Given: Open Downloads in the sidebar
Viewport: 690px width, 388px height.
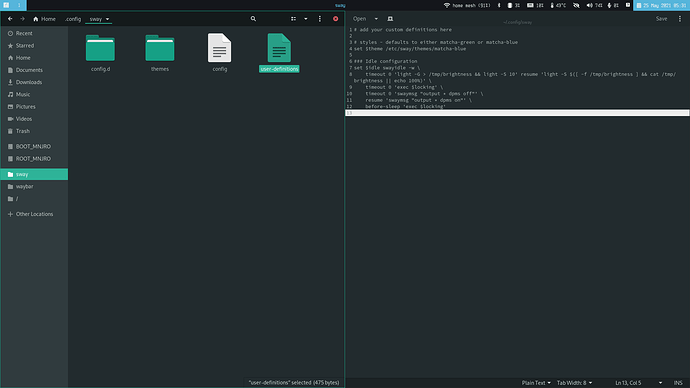Looking at the screenshot, I should (x=34, y=82).
